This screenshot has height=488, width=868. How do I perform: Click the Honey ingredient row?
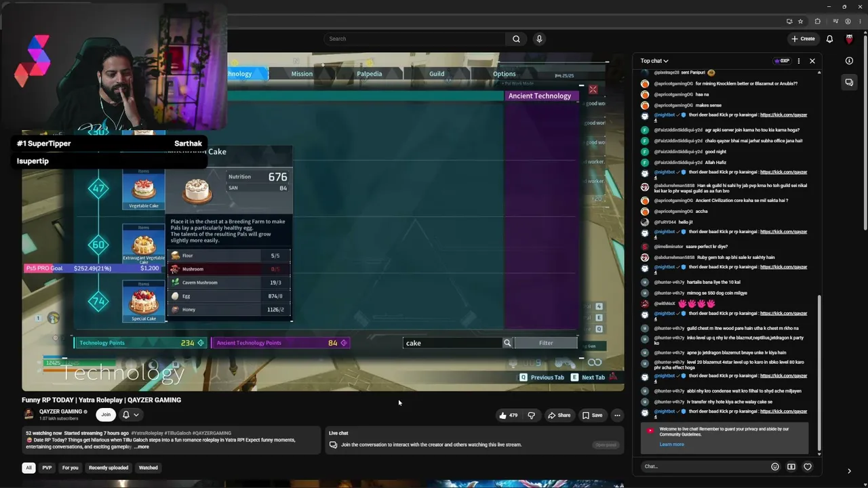tap(229, 310)
